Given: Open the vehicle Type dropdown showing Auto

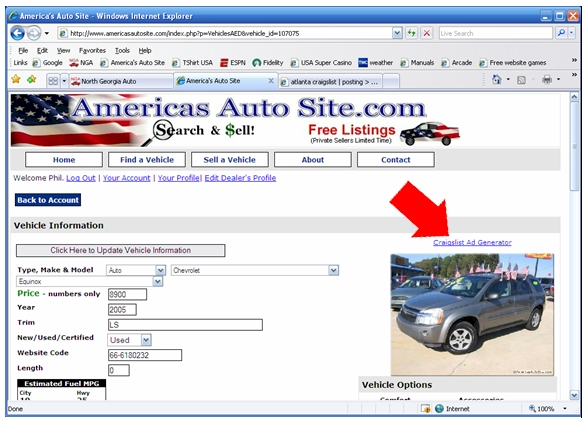Looking at the screenshot, I should point(136,270).
